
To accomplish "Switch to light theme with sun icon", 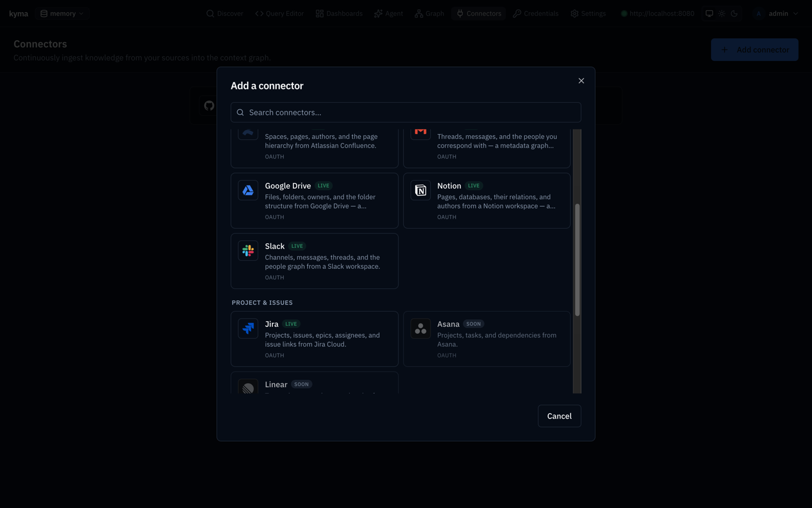I will [x=722, y=13].
